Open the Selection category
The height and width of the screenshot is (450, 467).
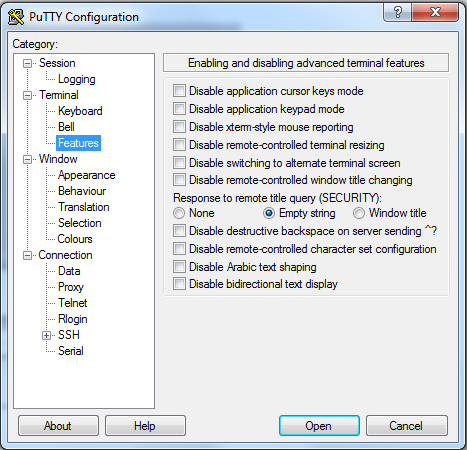point(80,223)
